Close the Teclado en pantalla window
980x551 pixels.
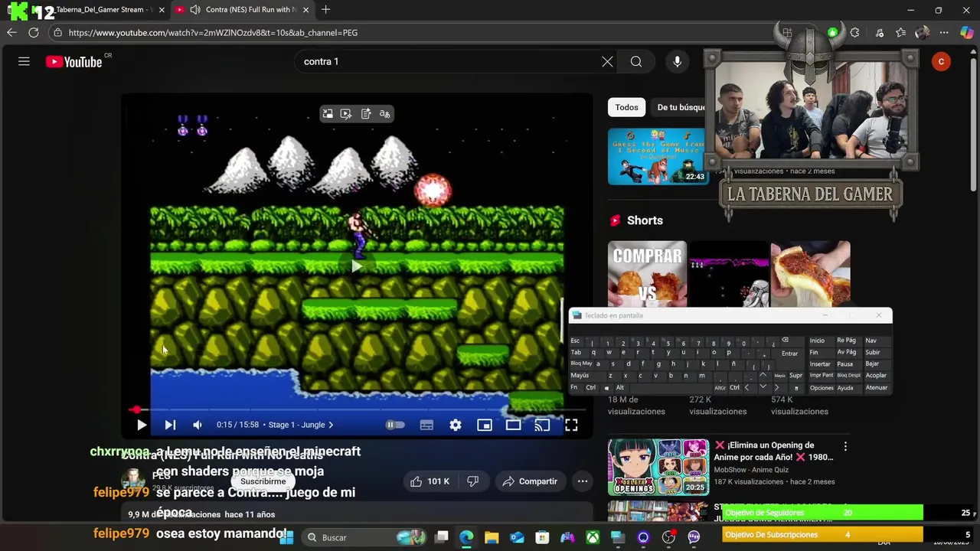click(x=879, y=315)
